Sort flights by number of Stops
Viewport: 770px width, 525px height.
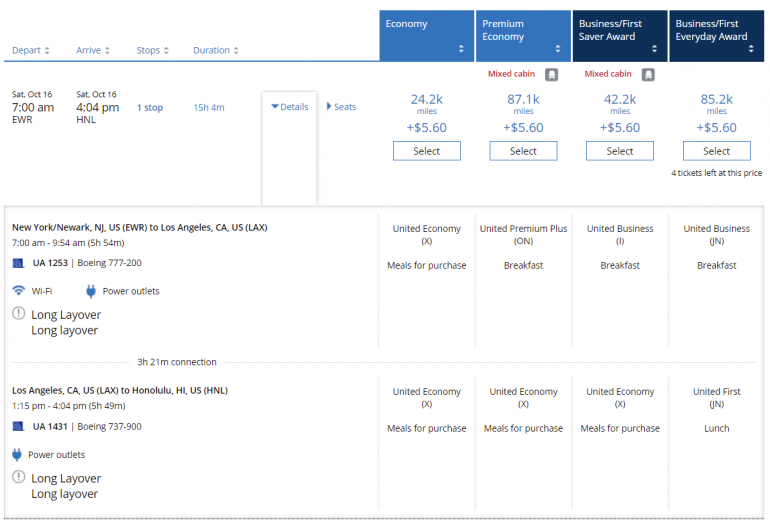(153, 50)
